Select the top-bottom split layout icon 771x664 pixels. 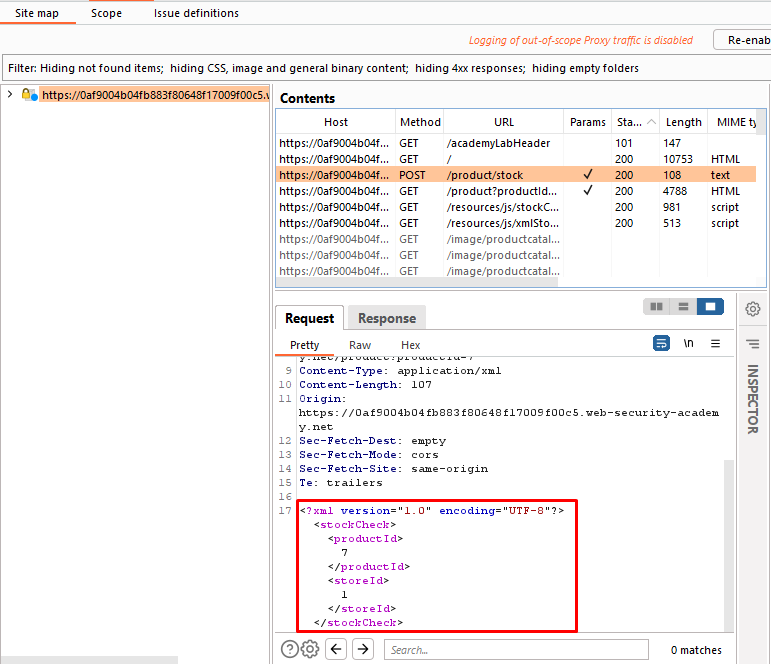click(683, 307)
